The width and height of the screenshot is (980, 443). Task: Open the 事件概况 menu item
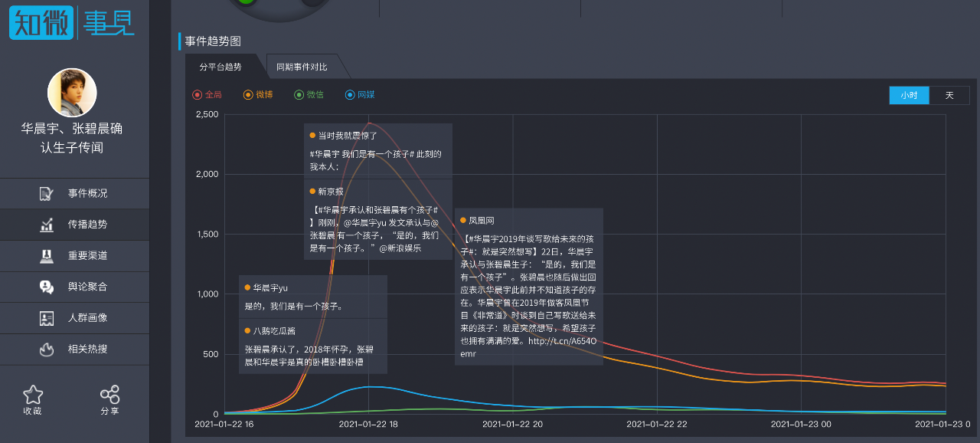point(74,194)
